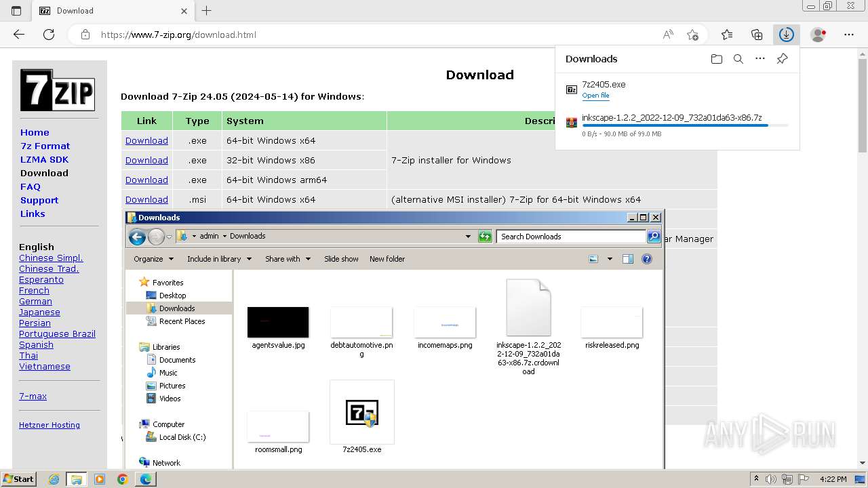
Task: Expand the admin breadcrumb arrow
Action: coord(224,237)
